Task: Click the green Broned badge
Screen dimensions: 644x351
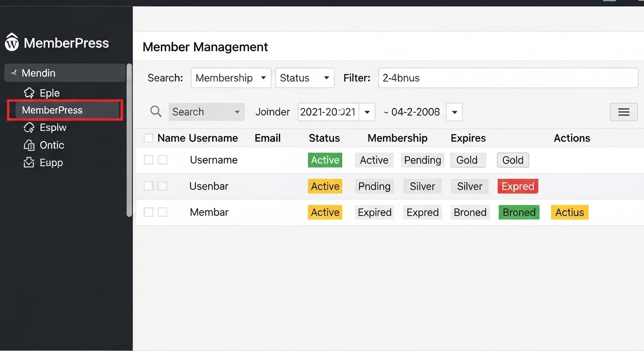Action: tap(519, 212)
